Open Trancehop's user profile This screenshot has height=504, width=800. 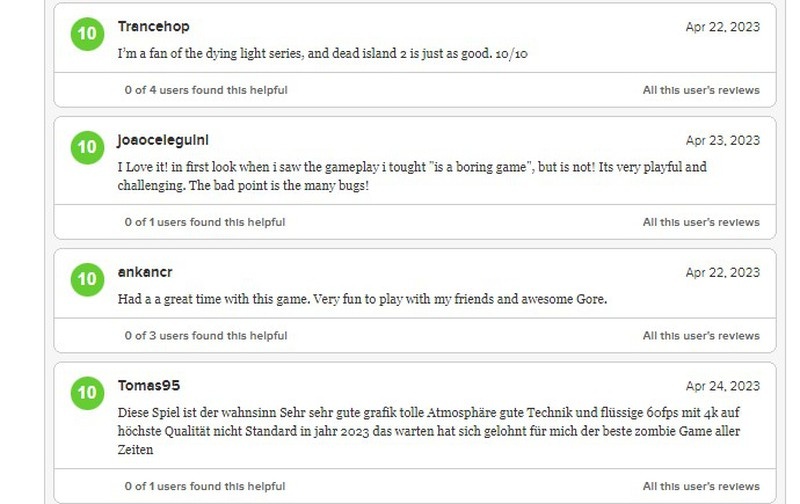point(154,27)
